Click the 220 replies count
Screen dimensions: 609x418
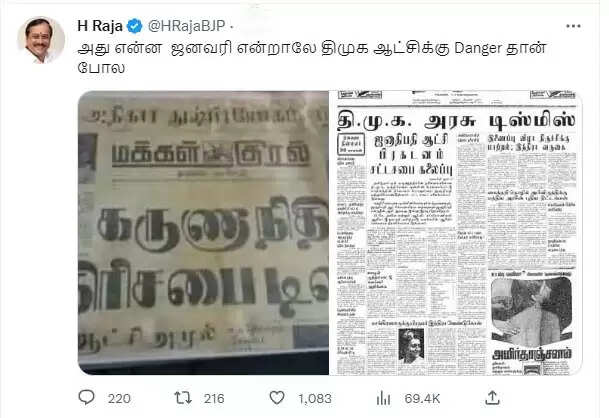(119, 399)
